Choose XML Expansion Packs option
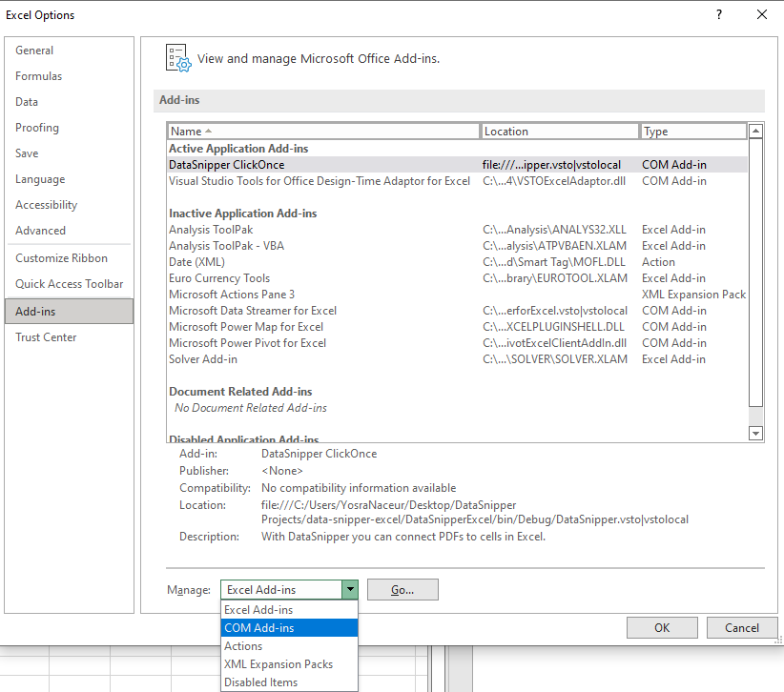Image resolution: width=784 pixels, height=692 pixels. pos(279,663)
